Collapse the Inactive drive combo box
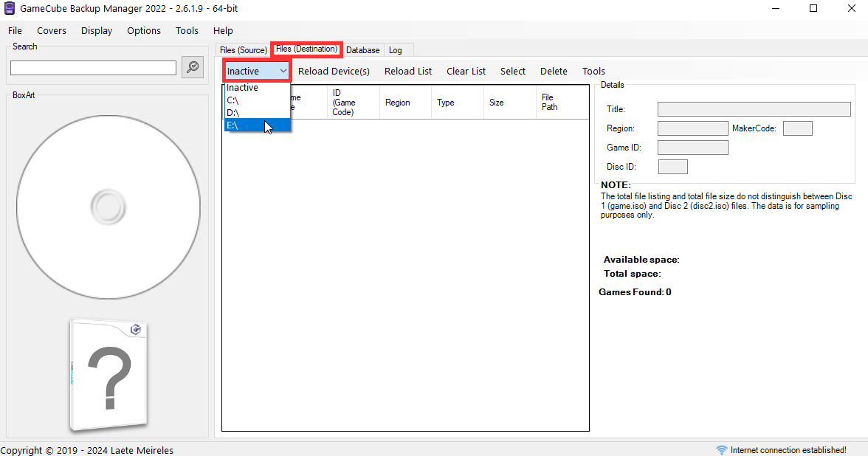This screenshot has width=868, height=456. (283, 71)
